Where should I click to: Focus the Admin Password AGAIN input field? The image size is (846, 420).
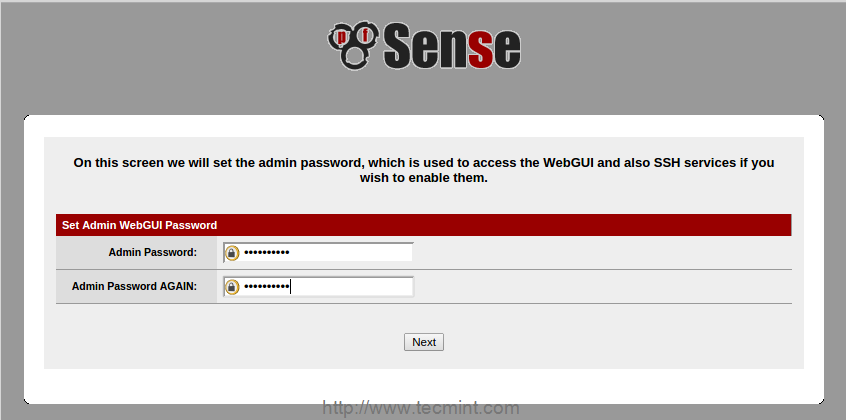[x=350, y=287]
